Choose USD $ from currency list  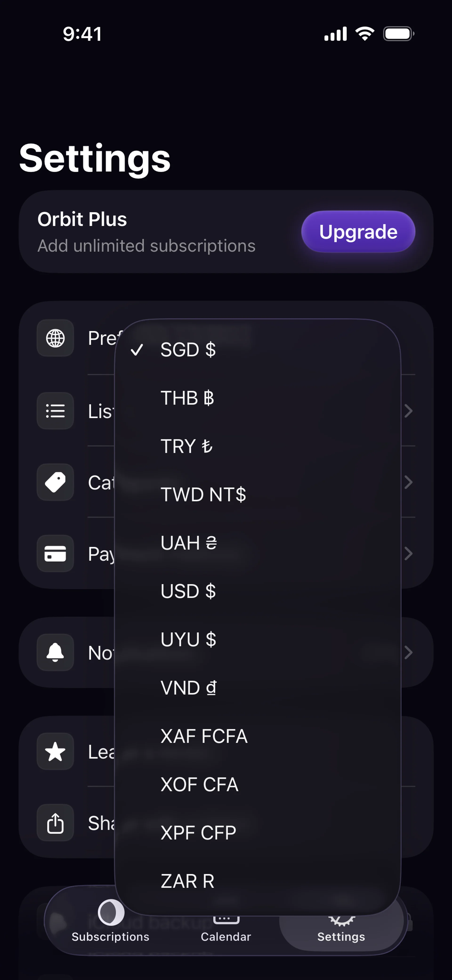(x=188, y=591)
